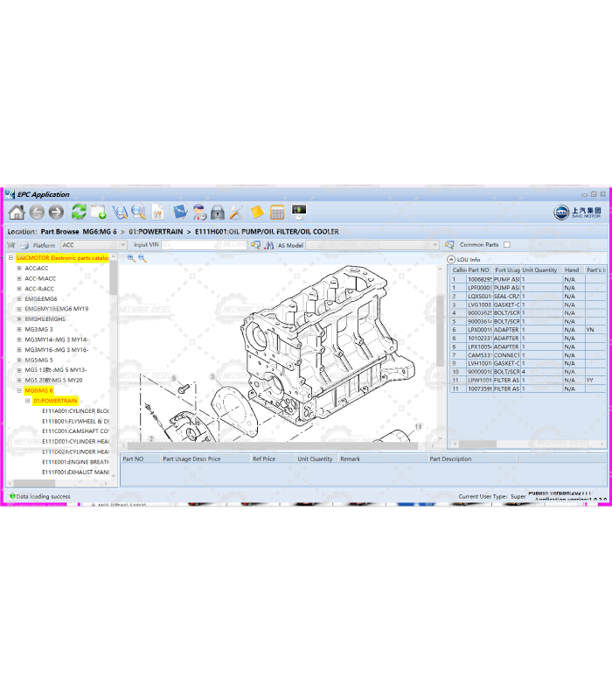Go forward with the right arrow button

[56, 213]
